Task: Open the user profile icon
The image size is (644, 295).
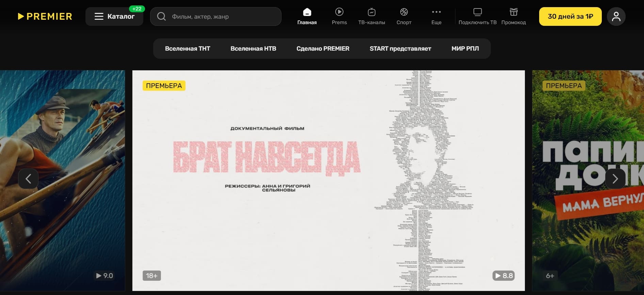Action: click(x=616, y=16)
